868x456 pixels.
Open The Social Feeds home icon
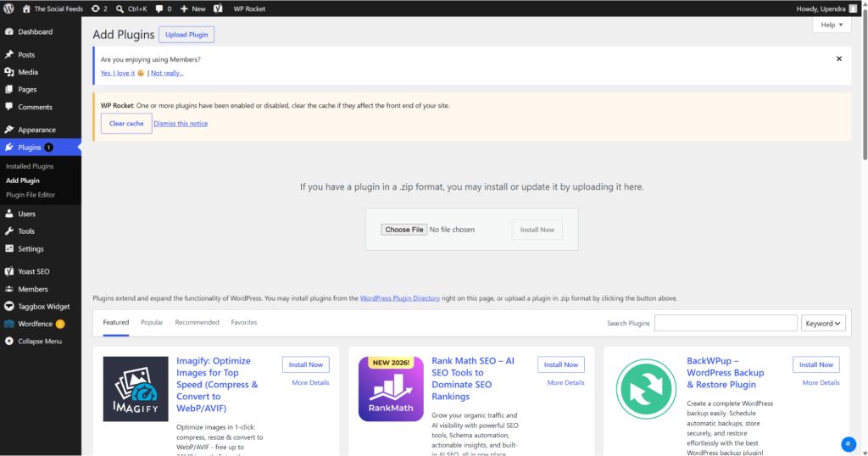26,8
